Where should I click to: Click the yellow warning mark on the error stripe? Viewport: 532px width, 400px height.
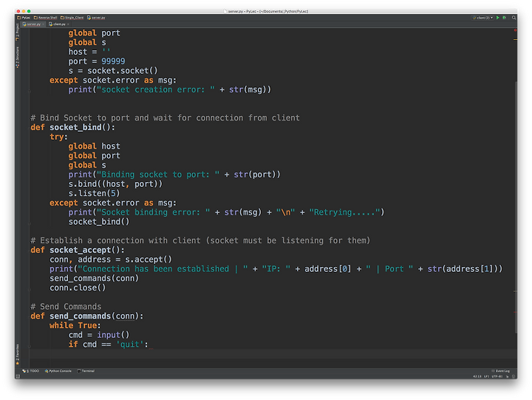(x=515, y=40)
